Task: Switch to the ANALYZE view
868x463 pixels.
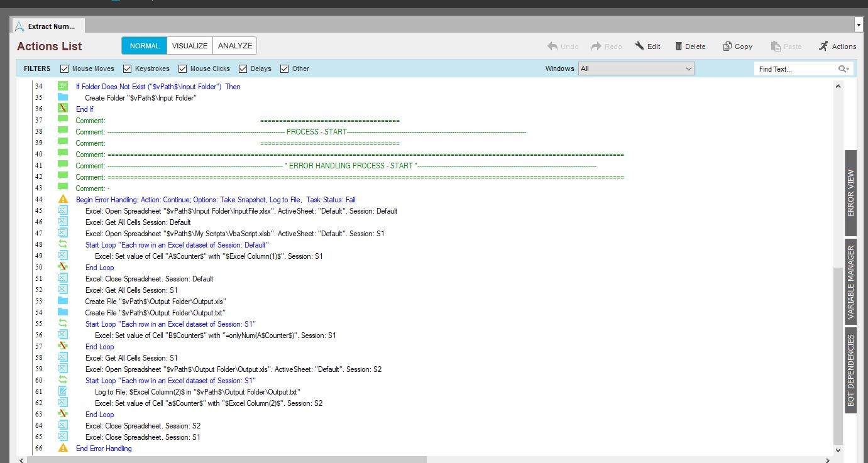Action: click(x=235, y=46)
